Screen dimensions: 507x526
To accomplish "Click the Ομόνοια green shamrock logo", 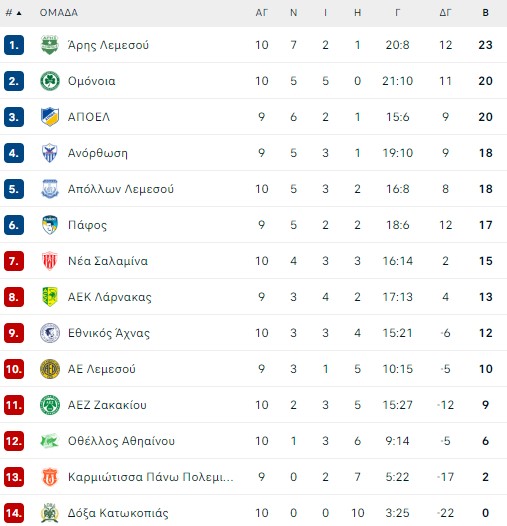I will pyautogui.click(x=50, y=81).
